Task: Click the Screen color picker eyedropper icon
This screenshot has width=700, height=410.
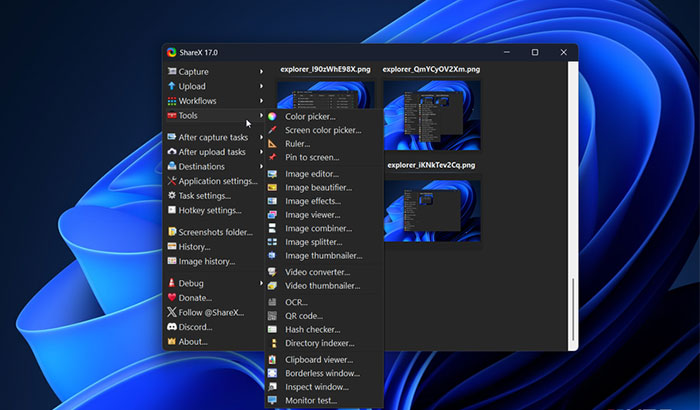Action: 272,130
